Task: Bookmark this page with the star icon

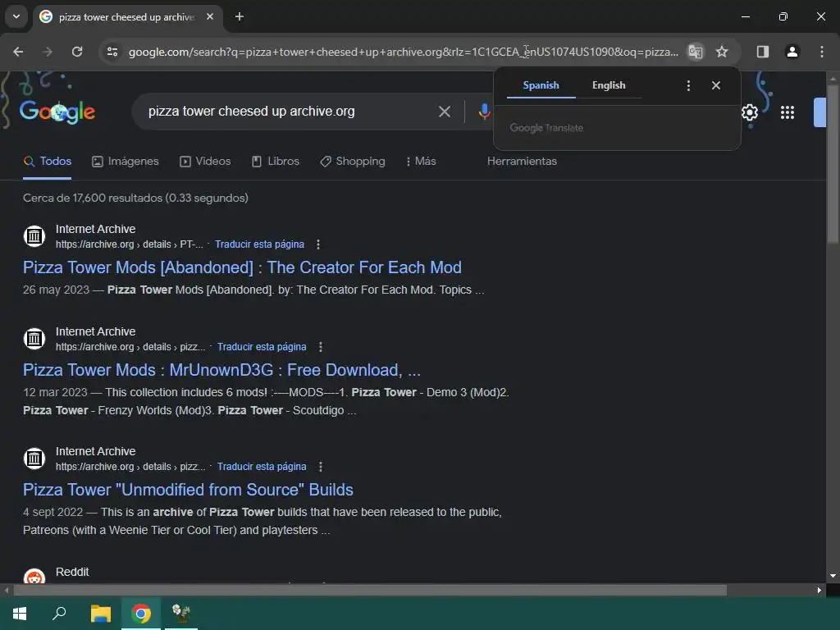Action: (722, 52)
